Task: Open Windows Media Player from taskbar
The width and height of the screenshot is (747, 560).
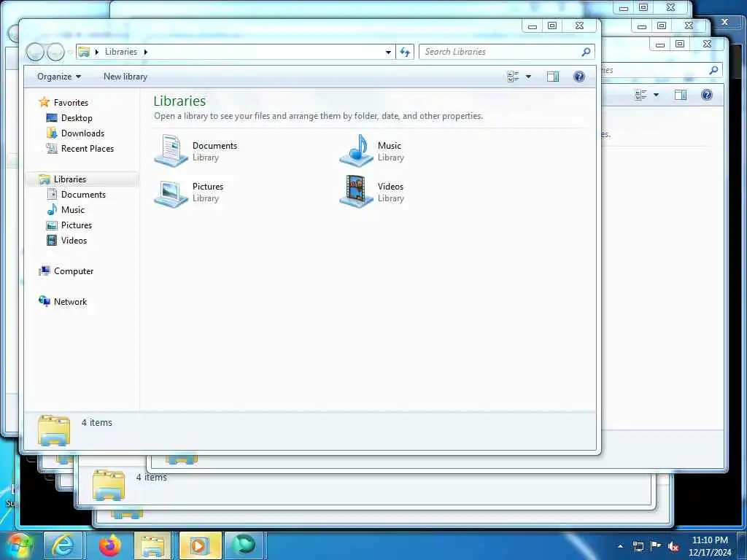Action: click(x=200, y=545)
